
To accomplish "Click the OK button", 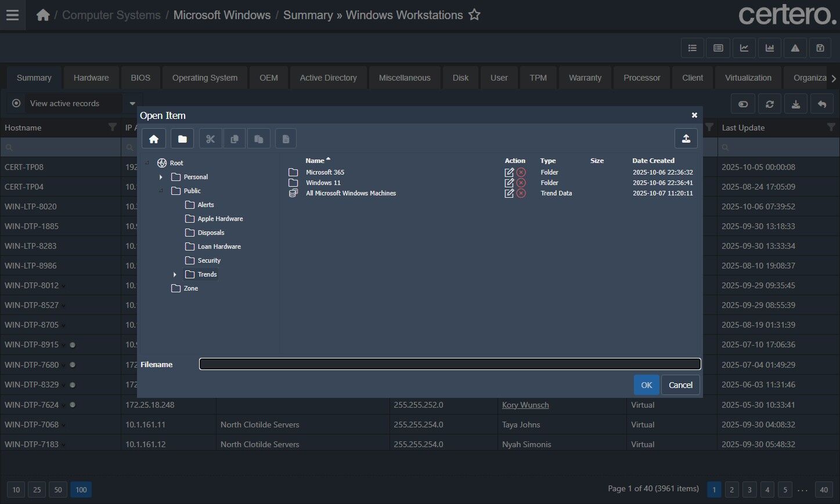I will [646, 385].
